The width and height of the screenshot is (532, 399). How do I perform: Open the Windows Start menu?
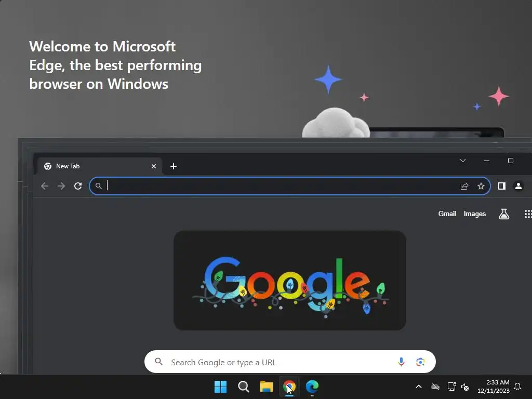tap(220, 387)
